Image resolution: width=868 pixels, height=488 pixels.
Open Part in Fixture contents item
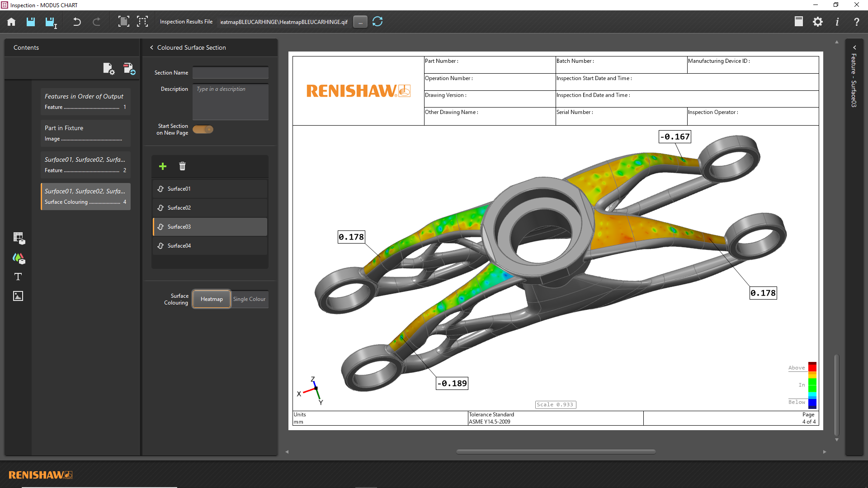(85, 133)
